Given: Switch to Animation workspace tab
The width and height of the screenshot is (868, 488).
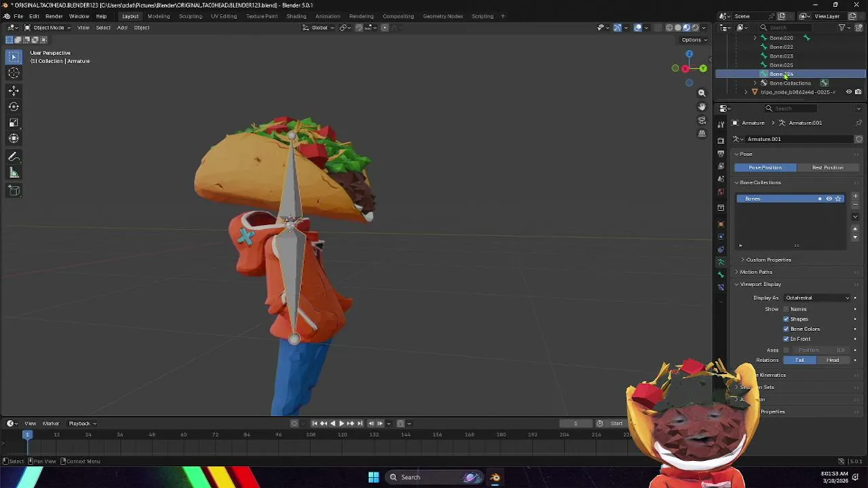Looking at the screenshot, I should pos(328,16).
